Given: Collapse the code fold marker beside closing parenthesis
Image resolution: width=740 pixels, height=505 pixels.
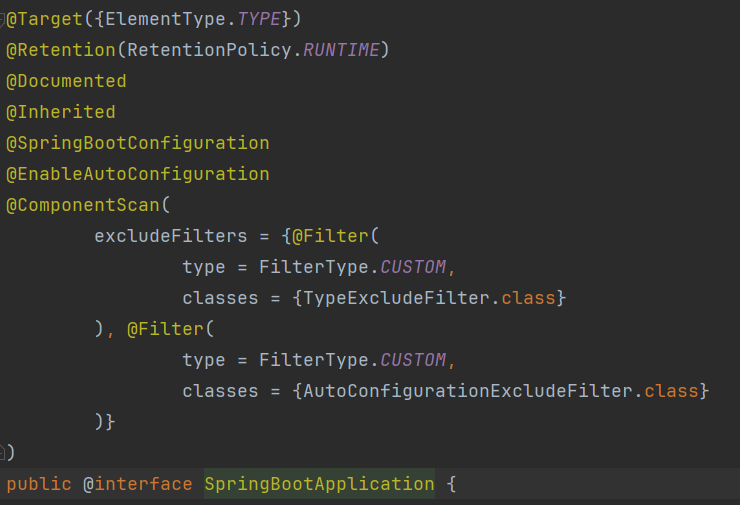Looking at the screenshot, I should pyautogui.click(x=3, y=452).
